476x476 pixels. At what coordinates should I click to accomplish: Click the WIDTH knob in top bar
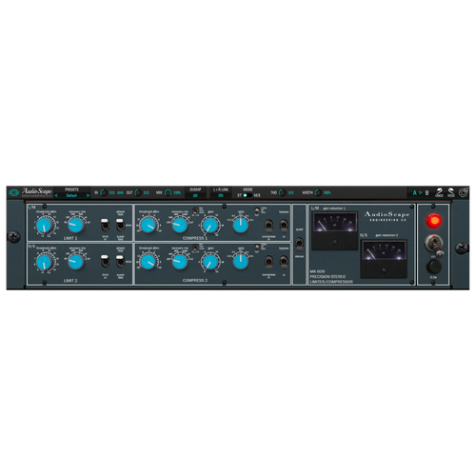[318, 192]
